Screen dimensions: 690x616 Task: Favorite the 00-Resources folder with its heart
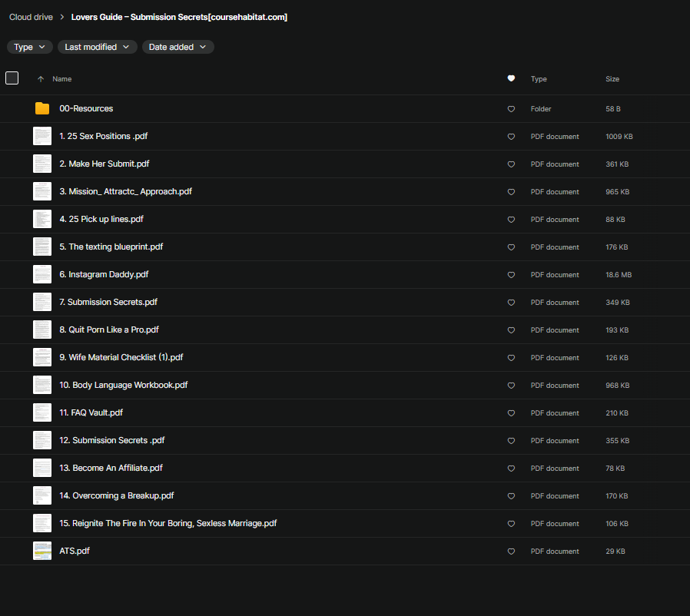(511, 109)
